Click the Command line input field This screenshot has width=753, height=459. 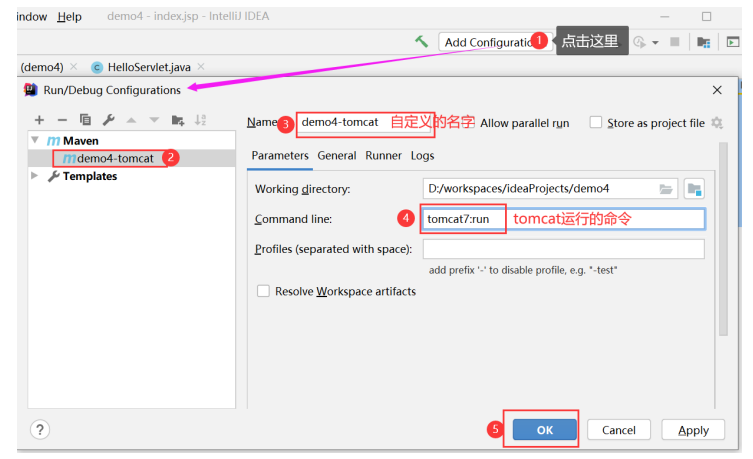pyautogui.click(x=563, y=219)
